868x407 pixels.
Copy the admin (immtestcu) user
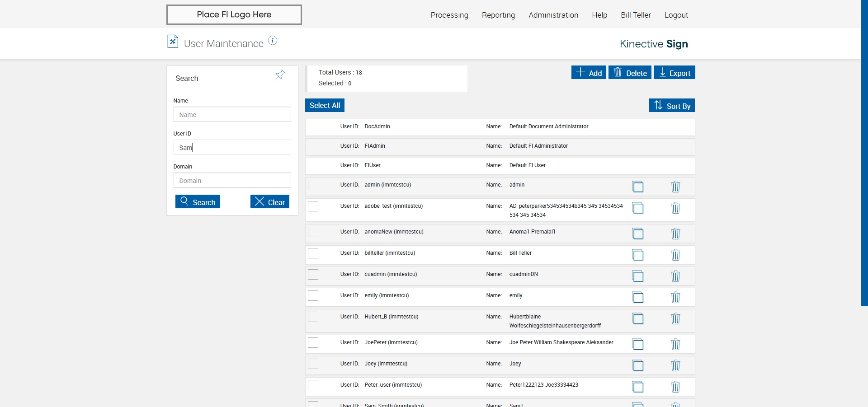[638, 187]
